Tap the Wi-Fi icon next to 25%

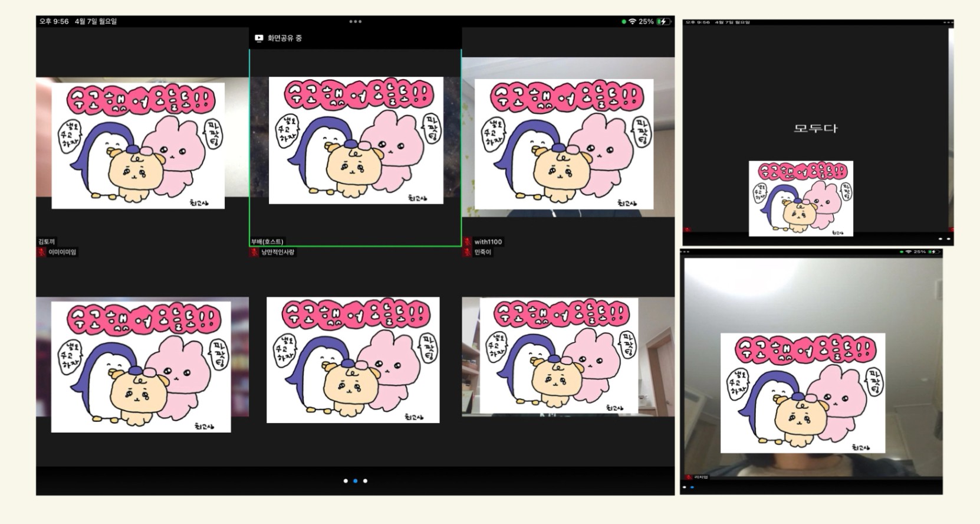pyautogui.click(x=632, y=21)
